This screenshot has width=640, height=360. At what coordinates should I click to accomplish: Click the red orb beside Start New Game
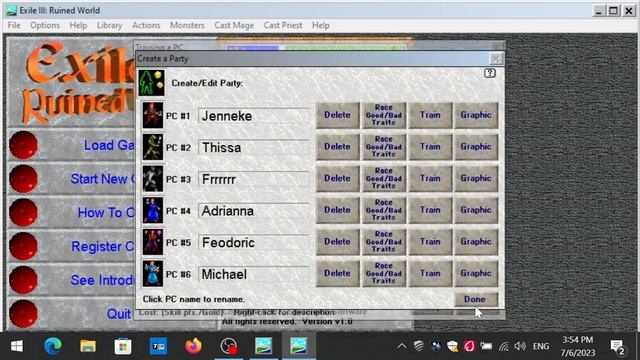click(23, 179)
